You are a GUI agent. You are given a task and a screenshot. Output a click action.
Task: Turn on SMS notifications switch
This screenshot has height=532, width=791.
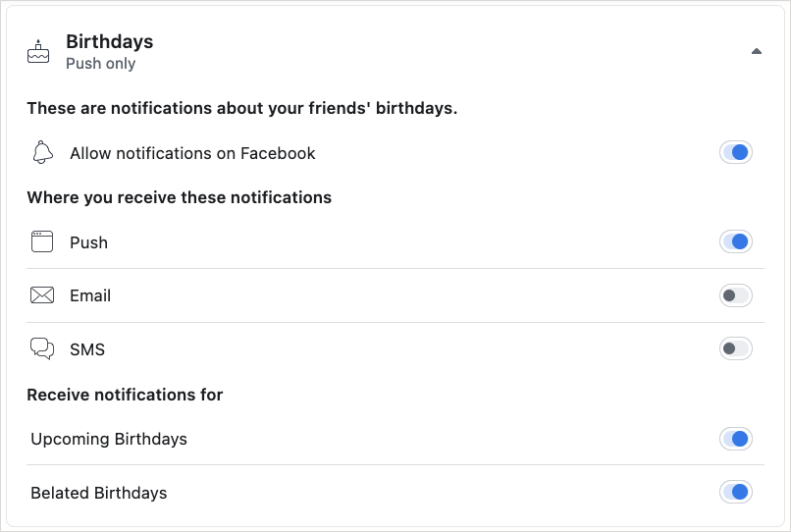click(736, 348)
